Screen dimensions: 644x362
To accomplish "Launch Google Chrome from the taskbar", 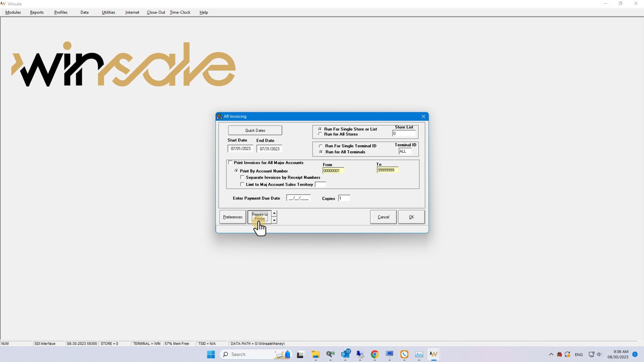I will (375, 354).
